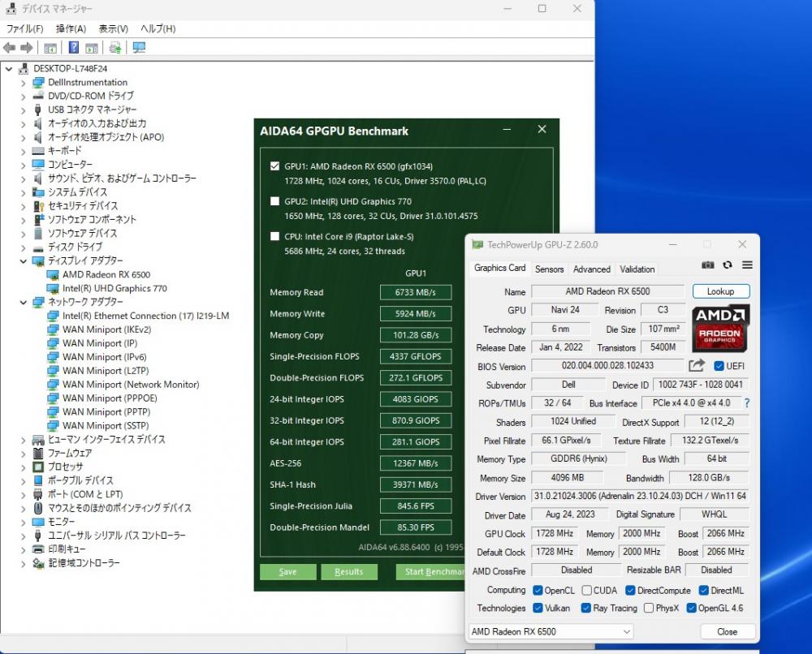Switch to the Advanced tab in GPU-Z
Image resolution: width=812 pixels, height=654 pixels.
(x=592, y=269)
